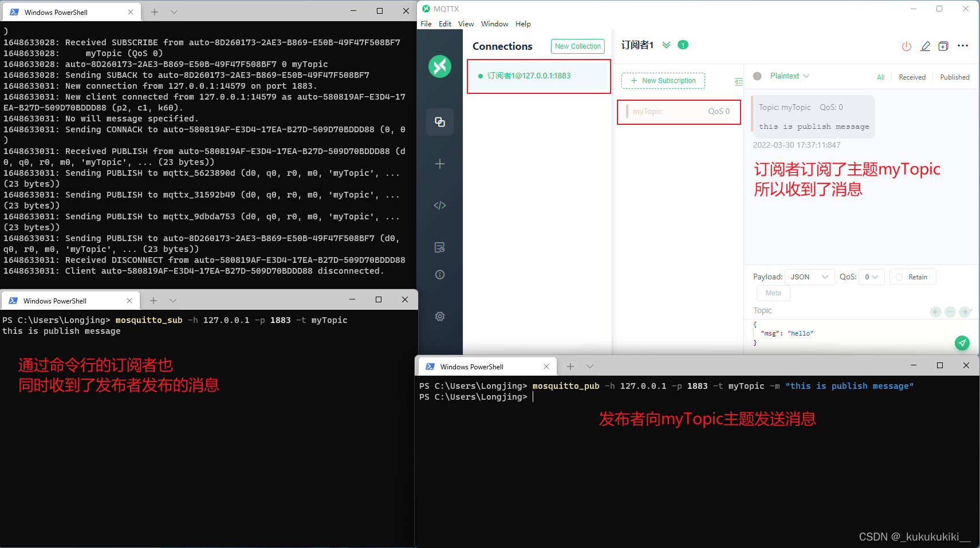Viewport: 980px width, 548px height.
Task: Open the File menu in MQTTX
Action: [x=426, y=24]
